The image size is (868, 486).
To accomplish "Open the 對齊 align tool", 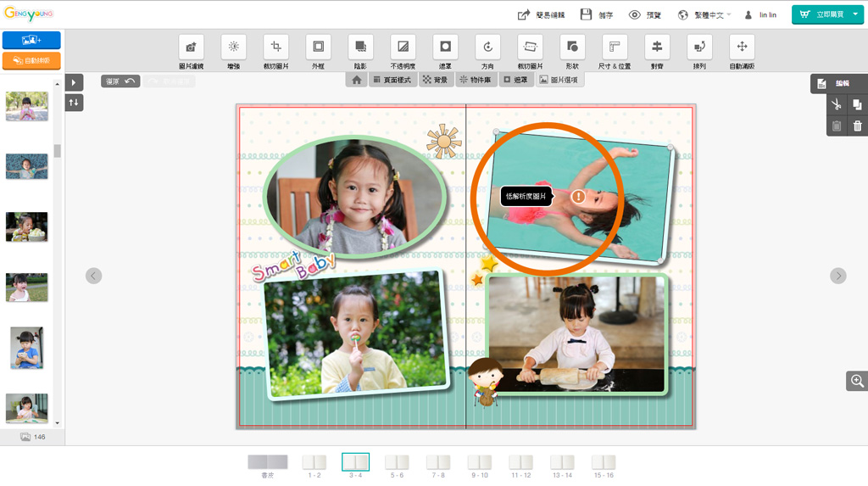I will click(x=657, y=52).
